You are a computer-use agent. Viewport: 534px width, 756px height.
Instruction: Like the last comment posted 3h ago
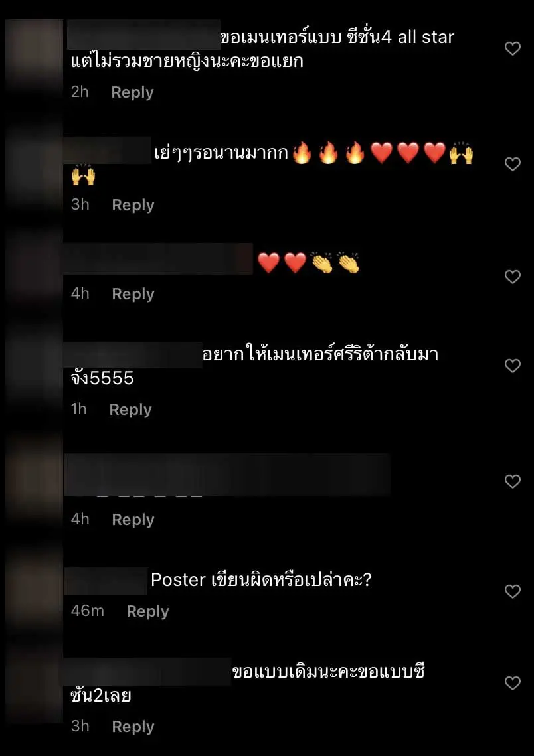pyautogui.click(x=512, y=683)
